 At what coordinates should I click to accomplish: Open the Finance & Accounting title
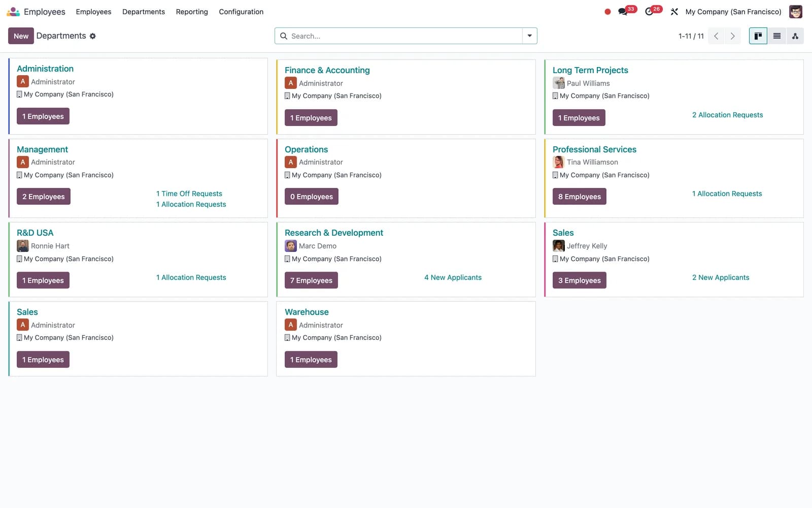click(x=327, y=70)
